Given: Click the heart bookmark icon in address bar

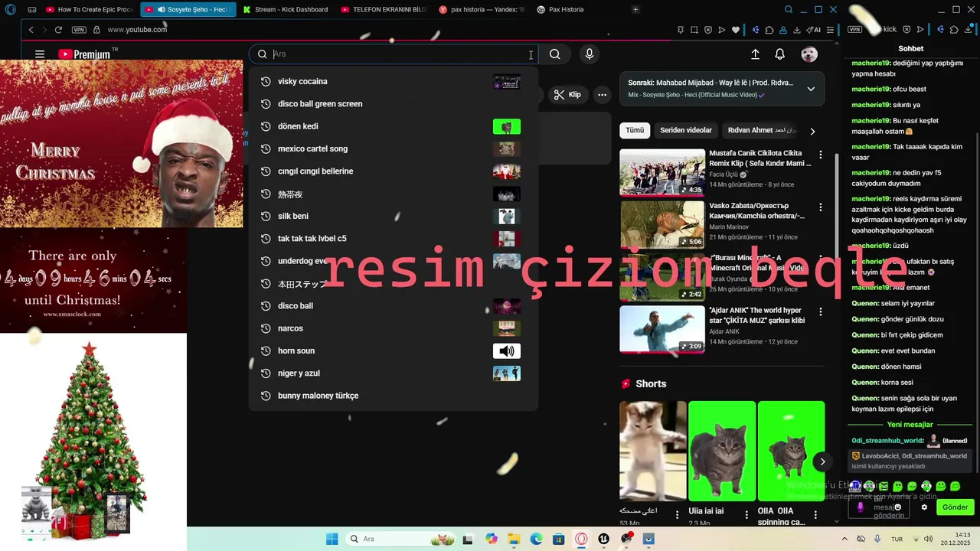Looking at the screenshot, I should coord(736,30).
